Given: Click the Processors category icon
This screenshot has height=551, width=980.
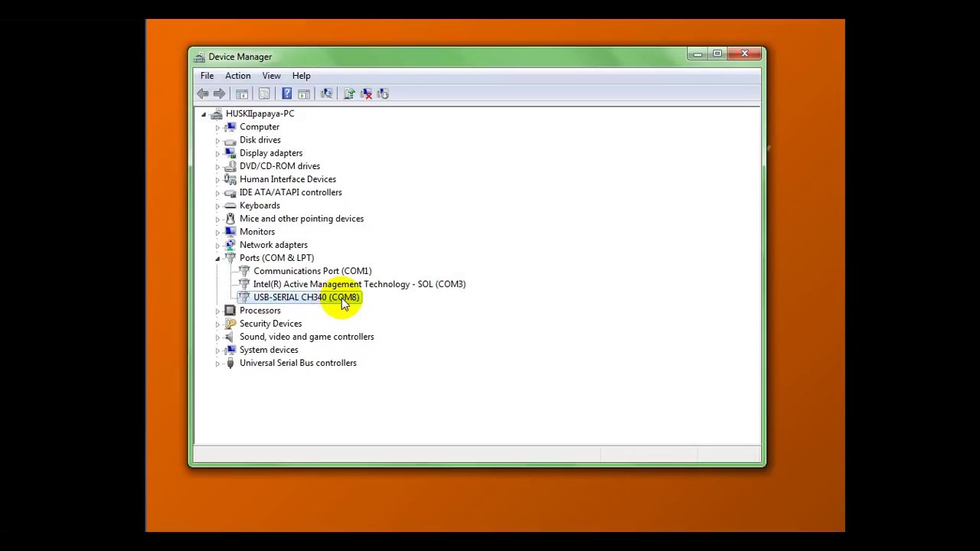Looking at the screenshot, I should click(x=230, y=311).
